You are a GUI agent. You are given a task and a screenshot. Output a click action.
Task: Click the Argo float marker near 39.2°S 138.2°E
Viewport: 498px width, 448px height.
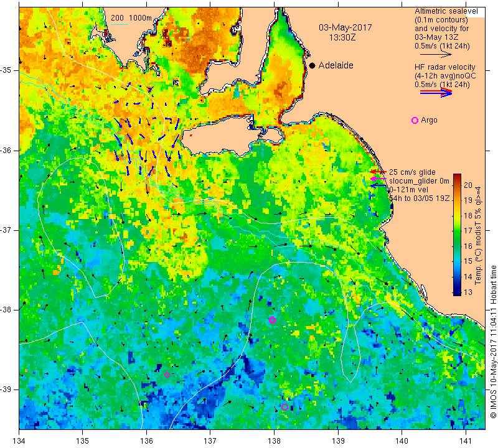pyautogui.click(x=284, y=408)
